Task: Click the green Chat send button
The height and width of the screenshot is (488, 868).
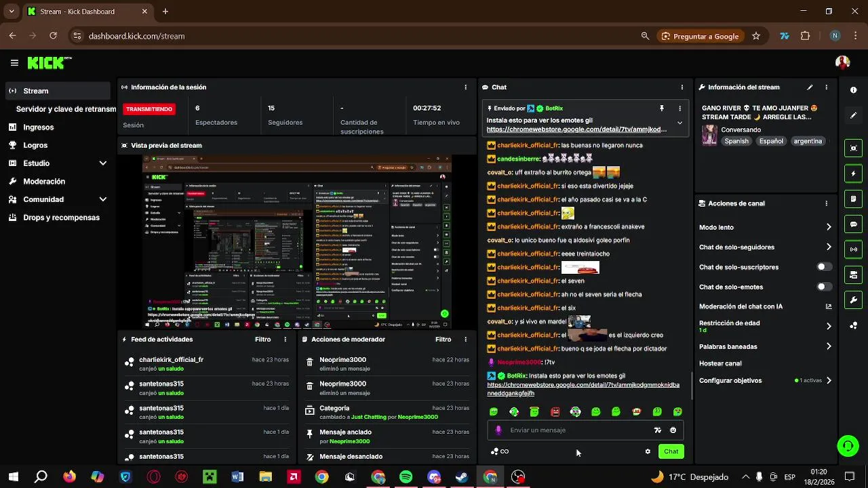Action: (671, 451)
